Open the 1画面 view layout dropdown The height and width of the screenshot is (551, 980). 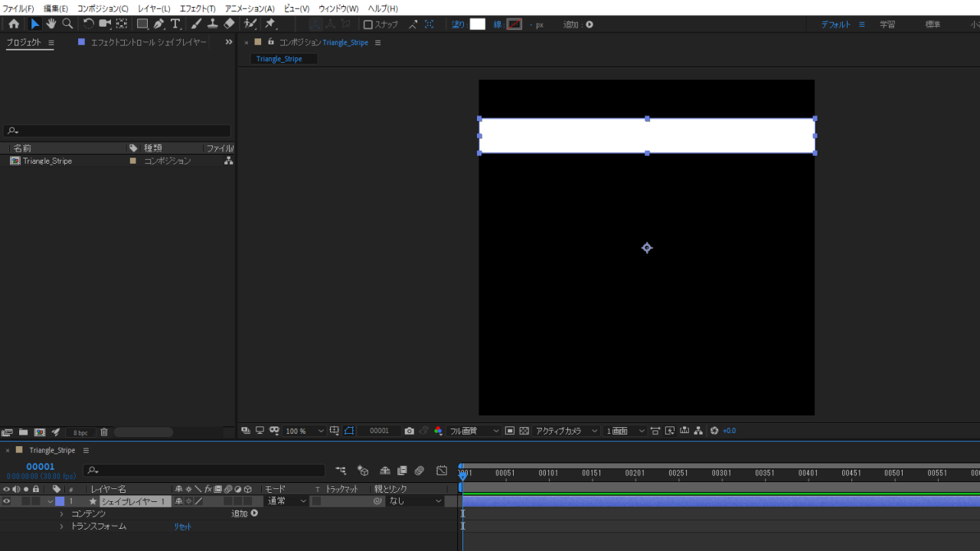coord(626,431)
